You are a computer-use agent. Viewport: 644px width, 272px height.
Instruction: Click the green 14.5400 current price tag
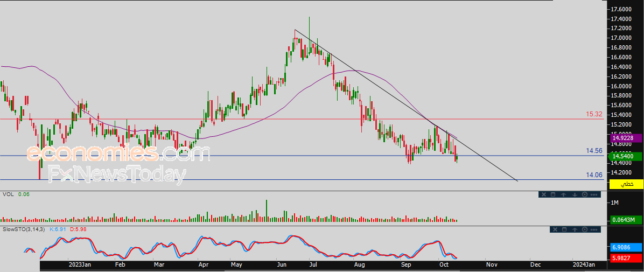tap(625, 157)
